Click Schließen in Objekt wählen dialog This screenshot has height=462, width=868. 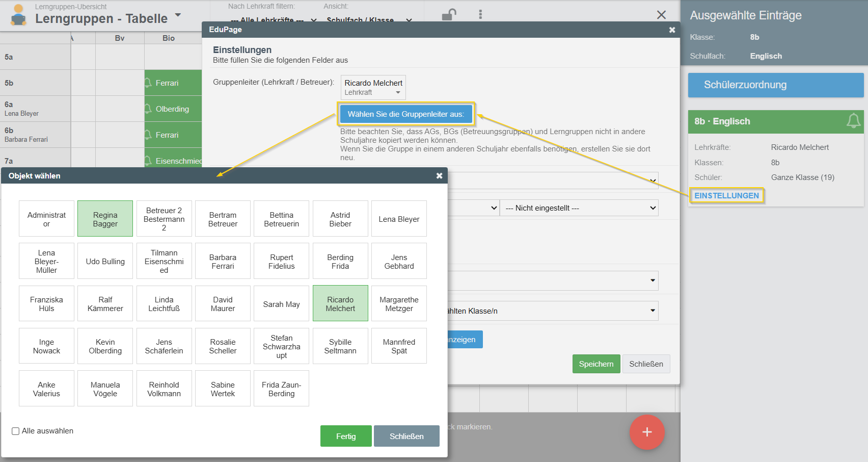coord(406,436)
